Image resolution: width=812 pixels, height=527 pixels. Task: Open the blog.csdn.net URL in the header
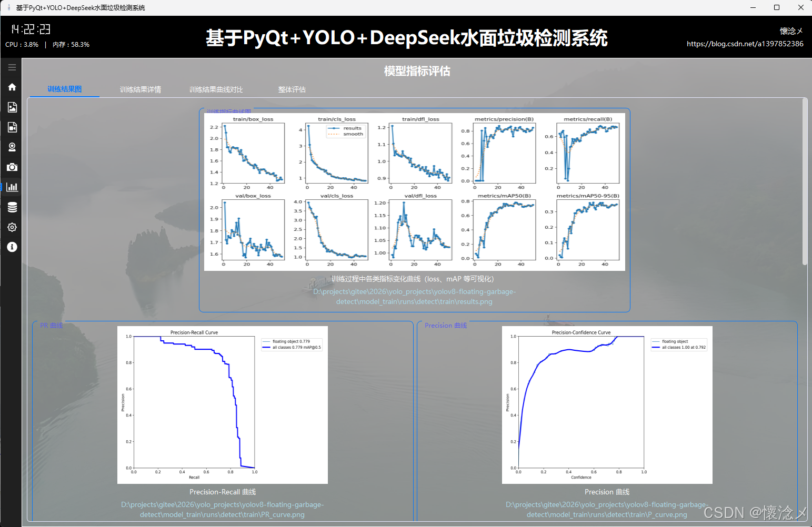[745, 44]
